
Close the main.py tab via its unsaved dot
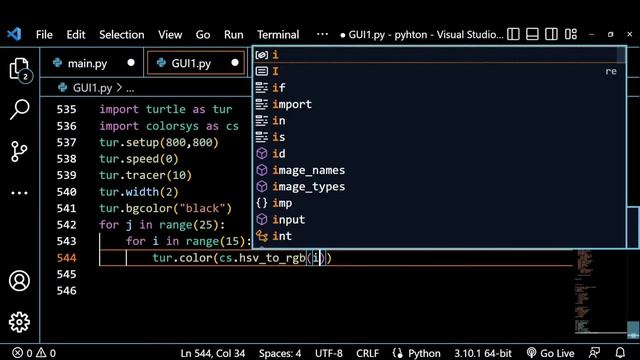point(131,63)
